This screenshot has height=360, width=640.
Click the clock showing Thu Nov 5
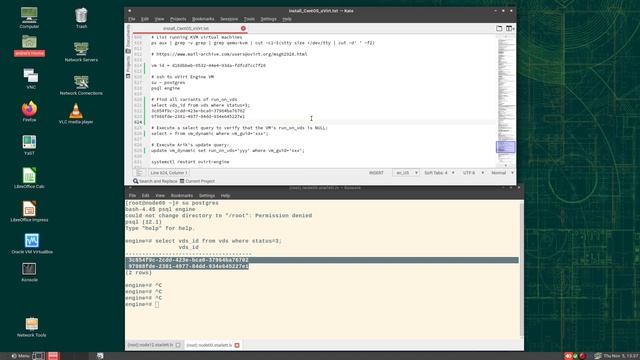tap(620, 356)
